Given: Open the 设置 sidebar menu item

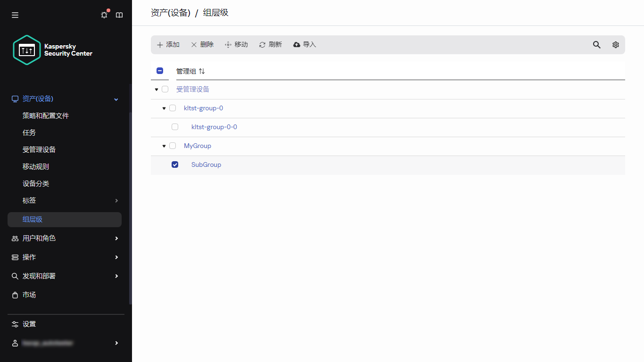Looking at the screenshot, I should point(28,324).
